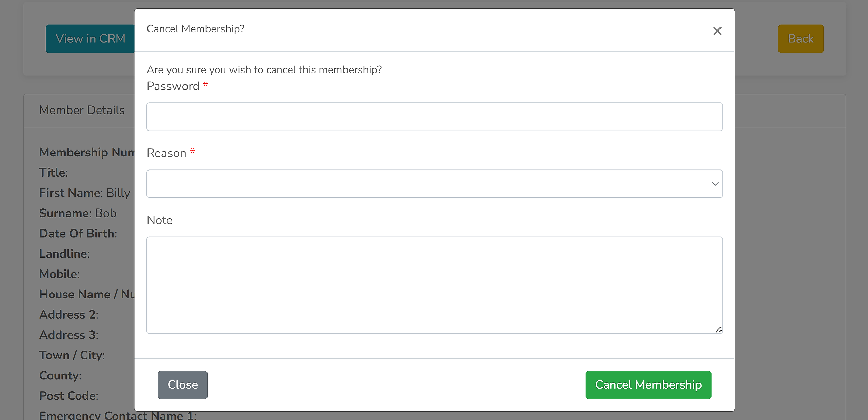The image size is (868, 420).
Task: Click the Cancel Membership? dialog title
Action: pos(196,29)
